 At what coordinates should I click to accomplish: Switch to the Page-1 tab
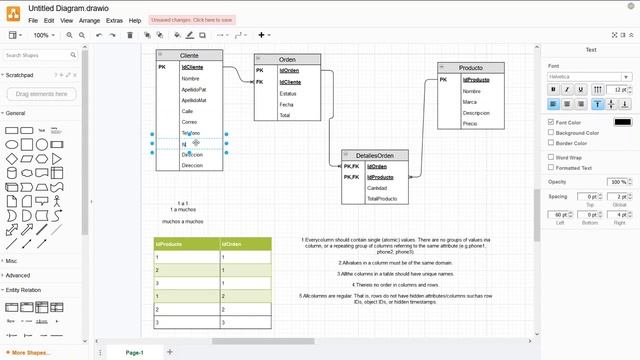pos(135,353)
